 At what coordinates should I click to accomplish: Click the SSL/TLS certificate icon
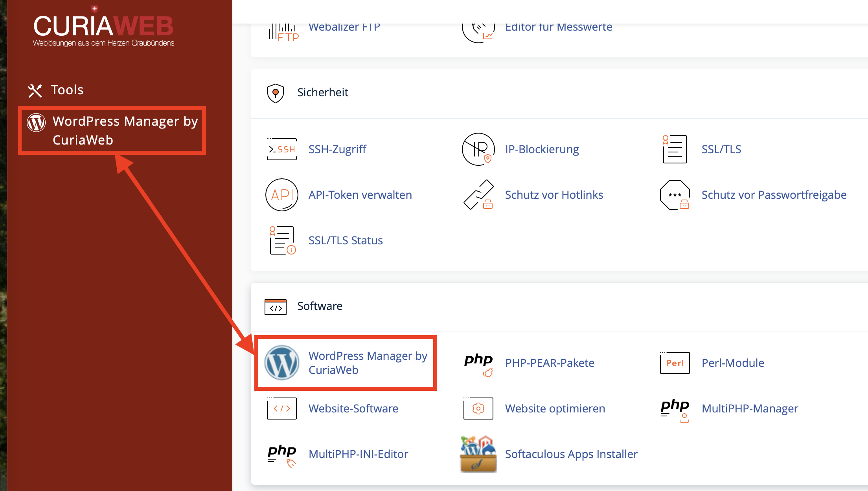tap(675, 149)
